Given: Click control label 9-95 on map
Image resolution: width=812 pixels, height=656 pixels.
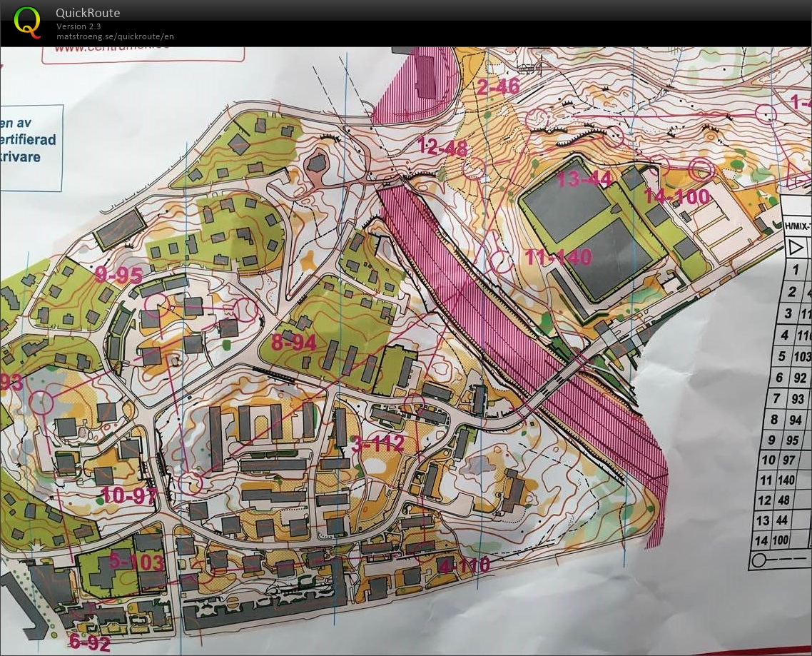Looking at the screenshot, I should point(118,275).
